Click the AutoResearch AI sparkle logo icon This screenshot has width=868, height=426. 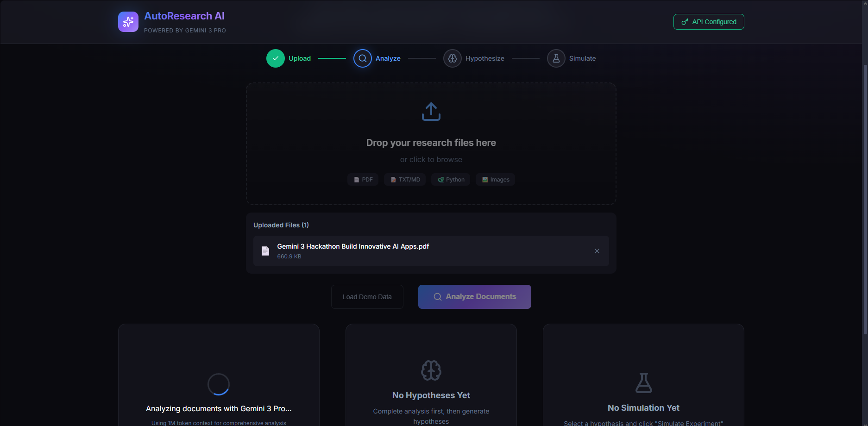(128, 22)
